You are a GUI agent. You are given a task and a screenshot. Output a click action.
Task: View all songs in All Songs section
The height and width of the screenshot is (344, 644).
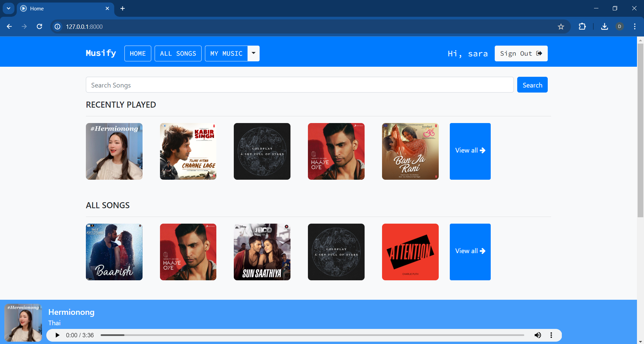[x=470, y=252]
